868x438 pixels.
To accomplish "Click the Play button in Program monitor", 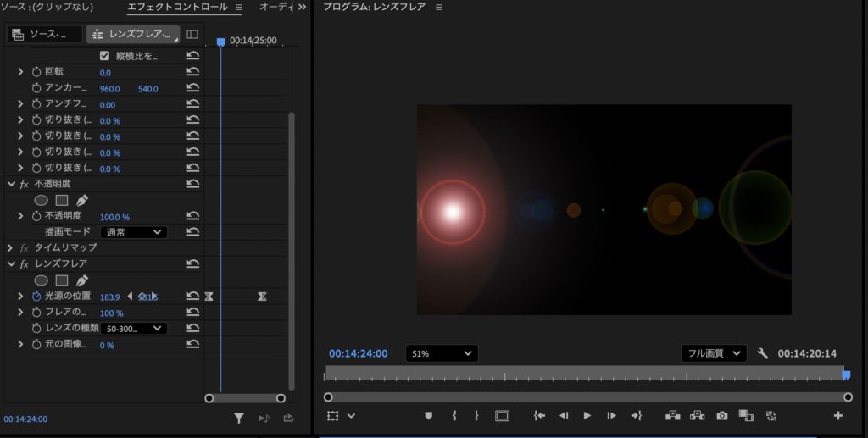I will coord(587,415).
